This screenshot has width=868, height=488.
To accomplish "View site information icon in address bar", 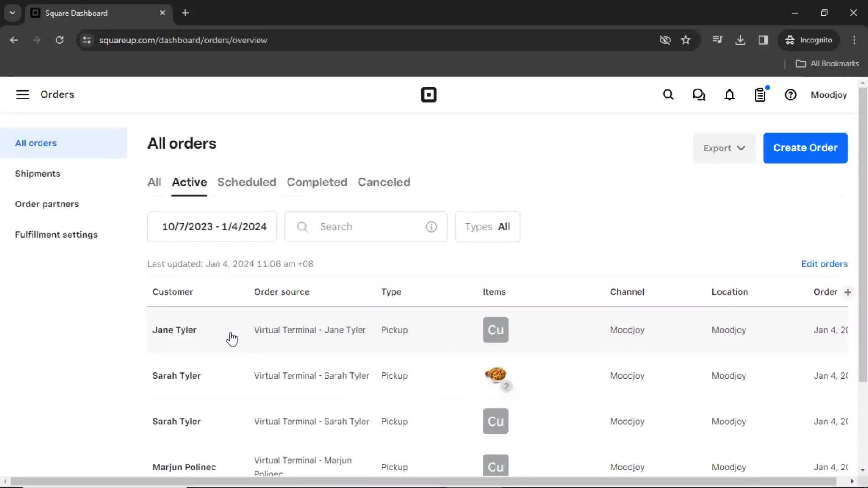I will (x=87, y=40).
